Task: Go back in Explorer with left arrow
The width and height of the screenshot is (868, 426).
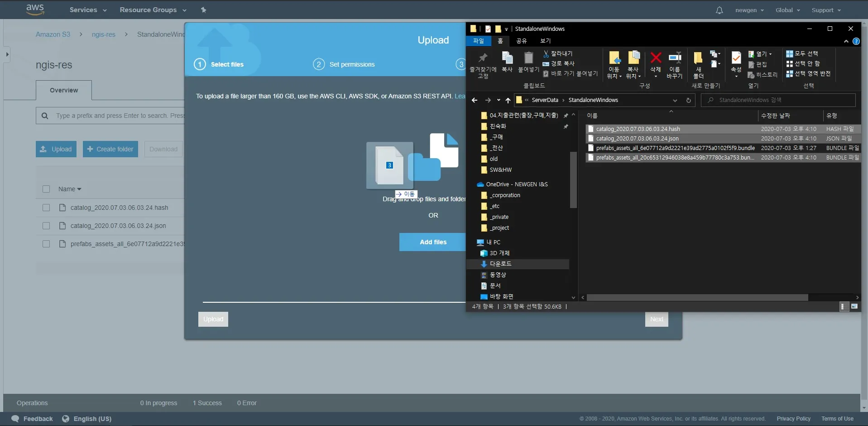Action: pos(474,100)
